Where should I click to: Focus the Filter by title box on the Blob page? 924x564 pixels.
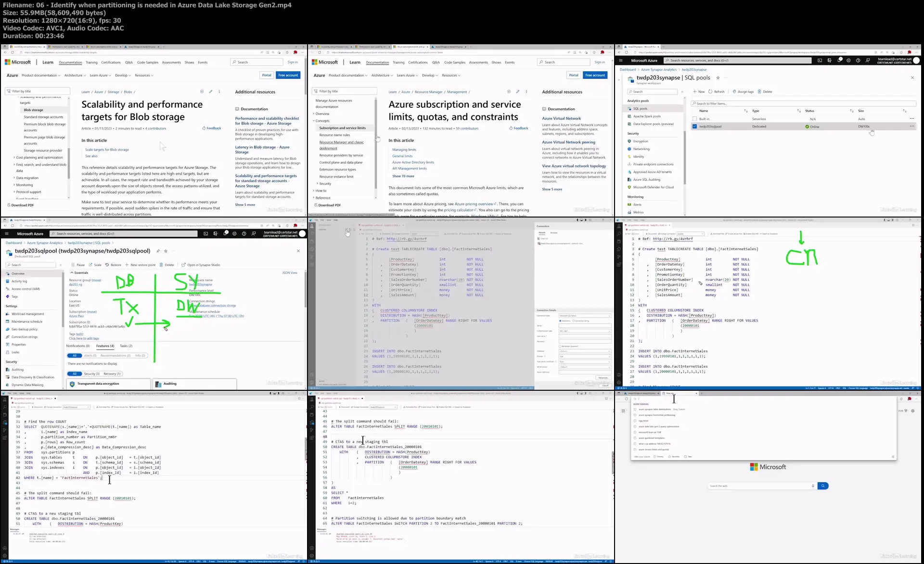coord(38,91)
